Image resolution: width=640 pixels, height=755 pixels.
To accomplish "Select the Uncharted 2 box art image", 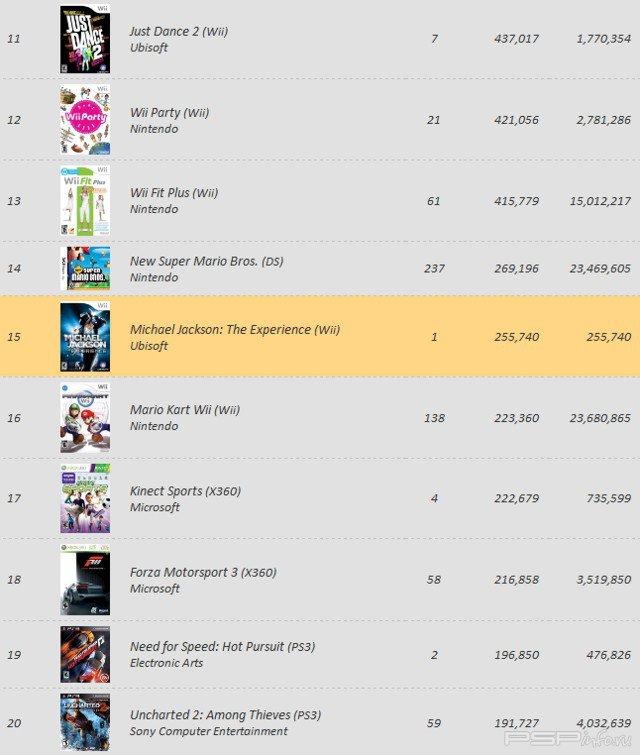I will [x=84, y=722].
